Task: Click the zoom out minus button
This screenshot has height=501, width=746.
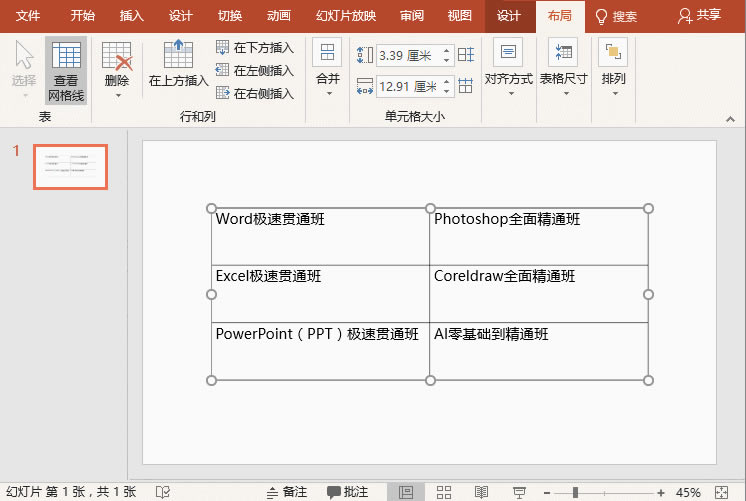Action: [547, 493]
